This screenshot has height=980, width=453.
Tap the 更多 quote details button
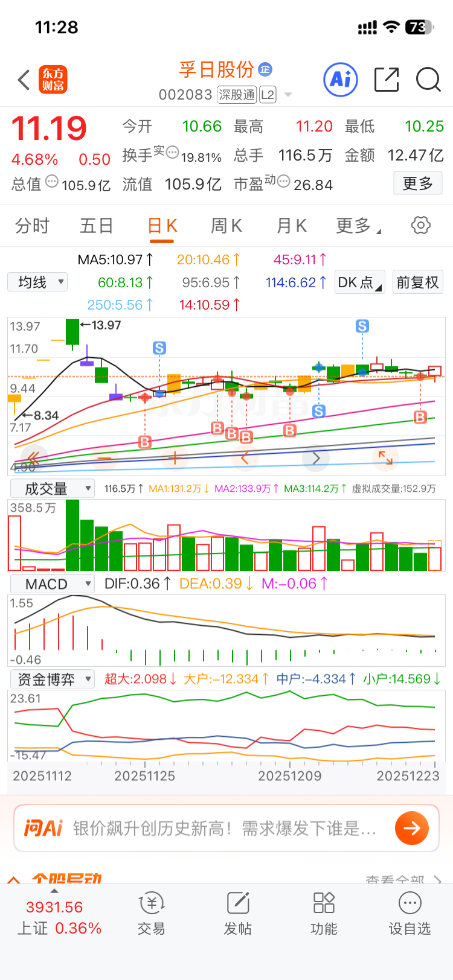418,183
